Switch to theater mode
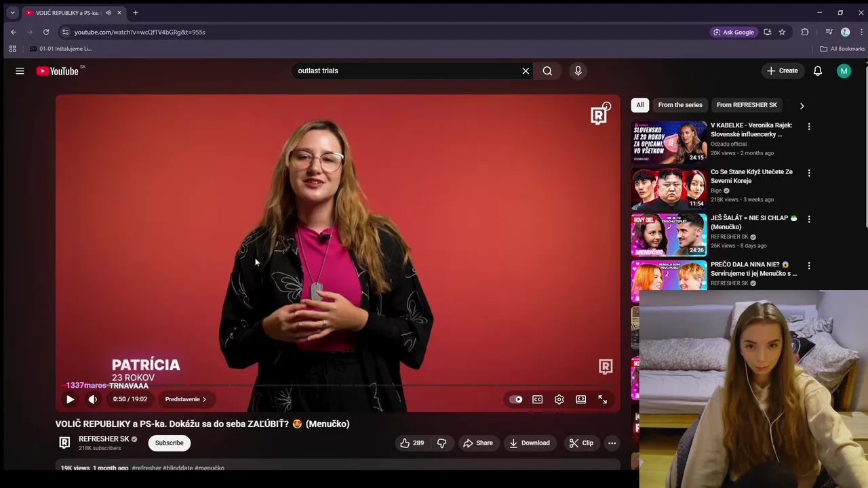Image resolution: width=868 pixels, height=488 pixels. [580, 399]
